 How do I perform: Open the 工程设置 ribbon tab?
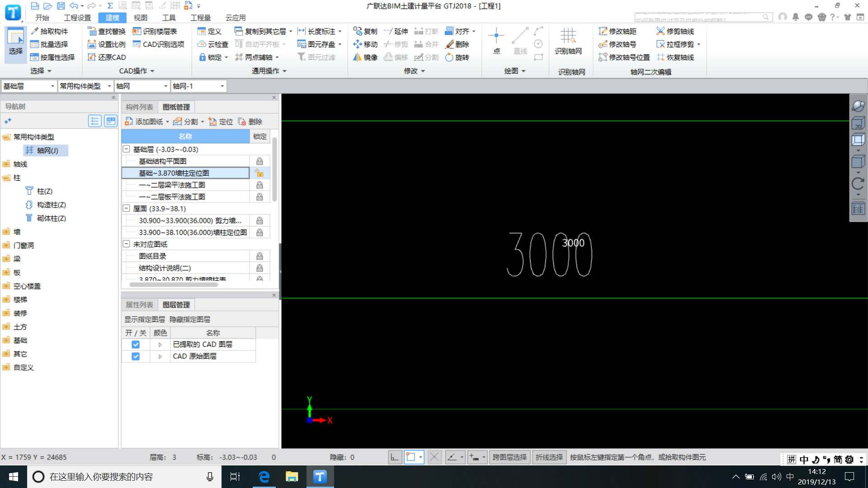tap(77, 18)
